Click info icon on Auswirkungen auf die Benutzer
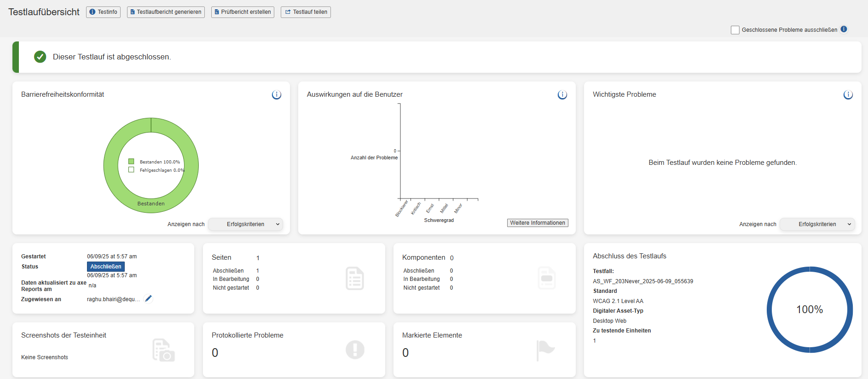868x379 pixels. click(562, 95)
